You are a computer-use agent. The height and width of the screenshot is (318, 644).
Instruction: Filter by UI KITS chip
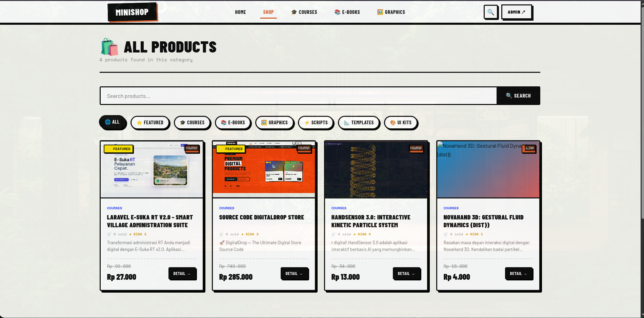401,123
